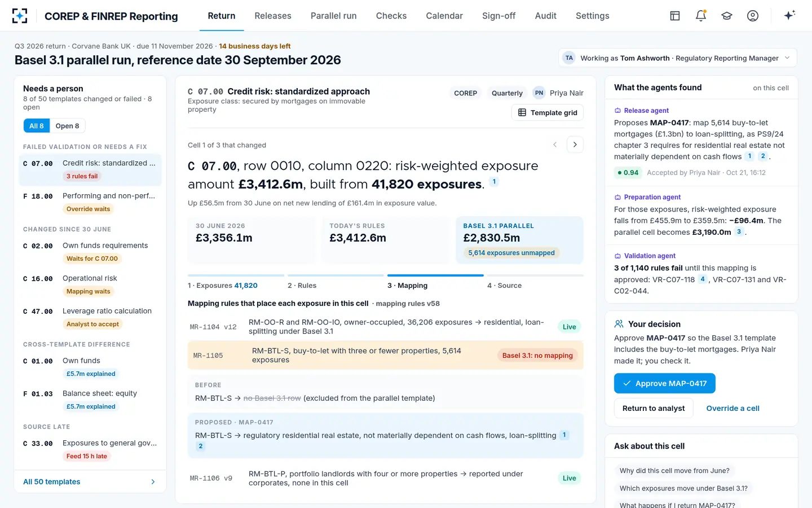Expand All 50 templates chevron link

[90, 481]
